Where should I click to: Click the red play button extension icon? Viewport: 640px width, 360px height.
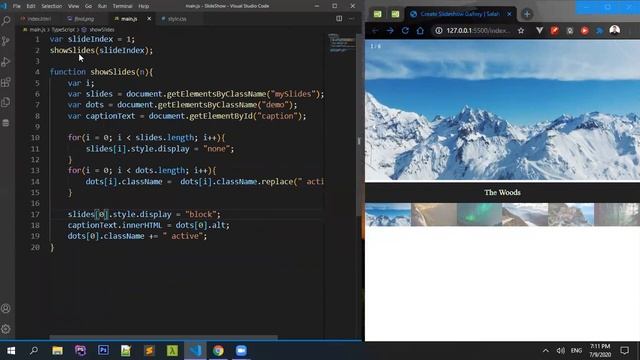coord(584,31)
